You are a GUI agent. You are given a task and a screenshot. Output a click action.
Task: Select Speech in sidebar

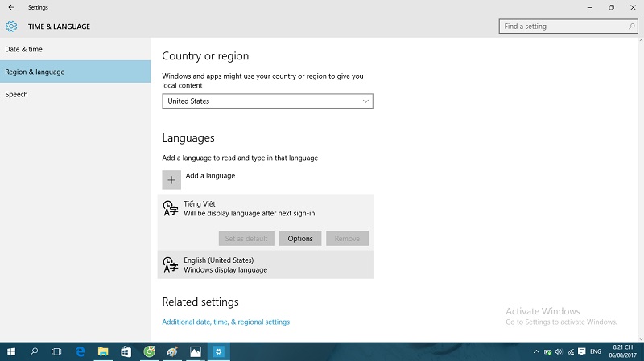[75, 94]
